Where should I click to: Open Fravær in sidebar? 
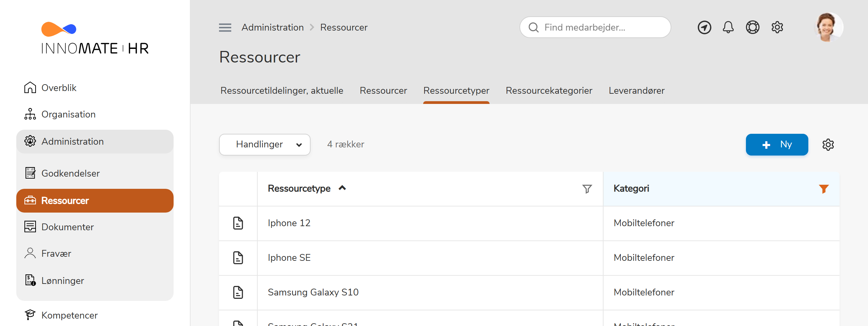(x=56, y=254)
